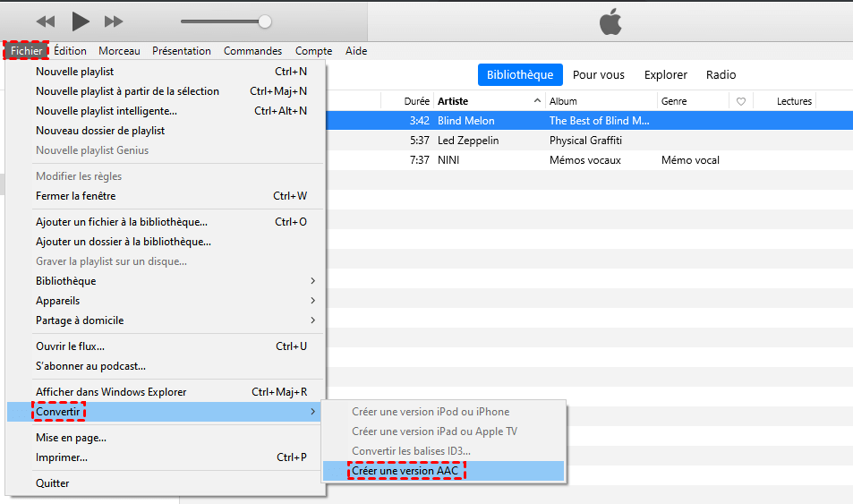Adjust the volume slider knob
Image resolution: width=853 pixels, height=504 pixels.
(x=265, y=21)
